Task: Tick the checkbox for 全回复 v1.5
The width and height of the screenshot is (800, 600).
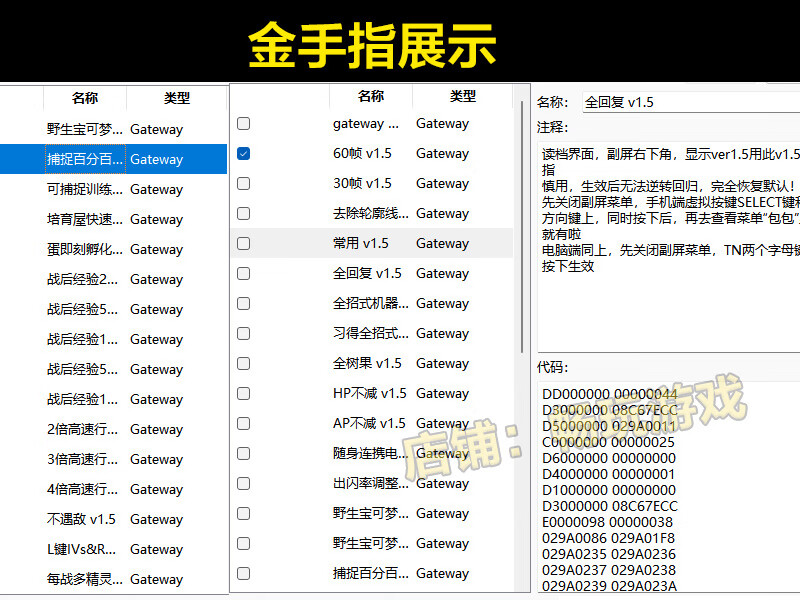Action: (243, 274)
